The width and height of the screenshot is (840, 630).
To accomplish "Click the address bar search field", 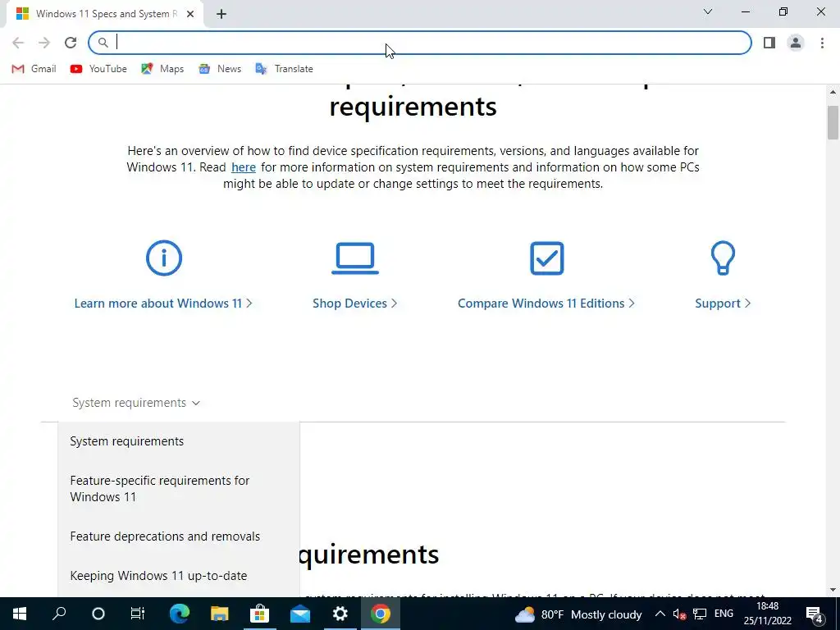I will tap(419, 43).
